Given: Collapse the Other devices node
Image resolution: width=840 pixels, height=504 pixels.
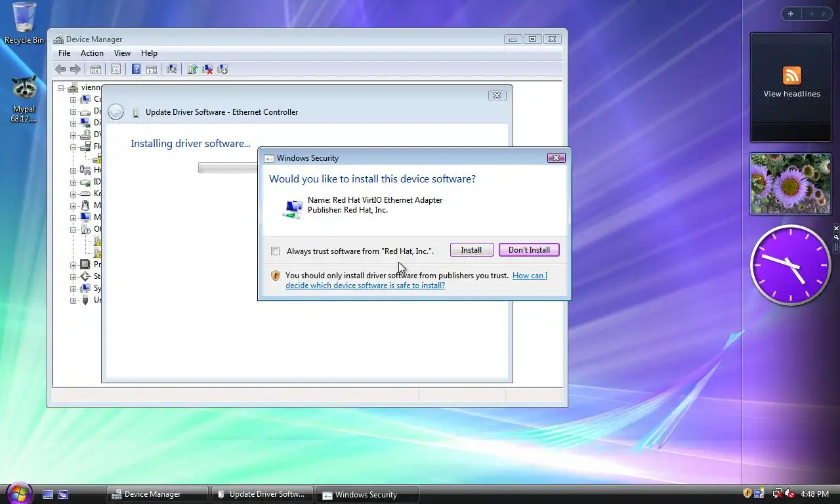Looking at the screenshot, I should [x=73, y=229].
